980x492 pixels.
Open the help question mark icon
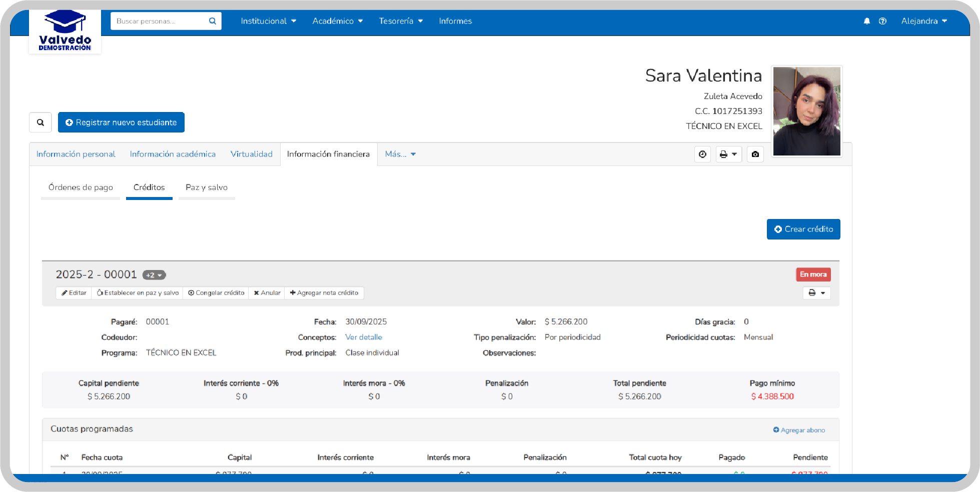(x=882, y=21)
